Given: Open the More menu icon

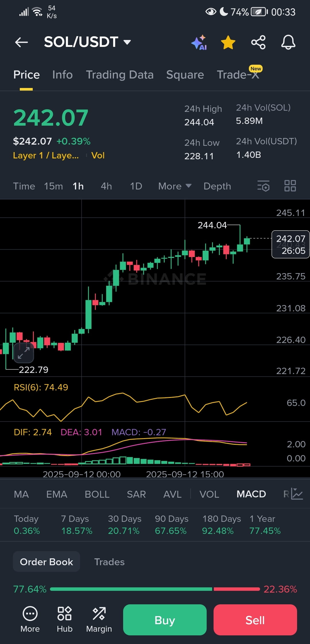Looking at the screenshot, I should (30, 619).
